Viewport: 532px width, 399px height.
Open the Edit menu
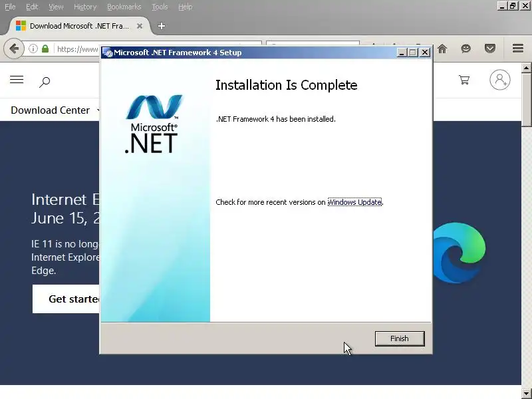click(32, 7)
